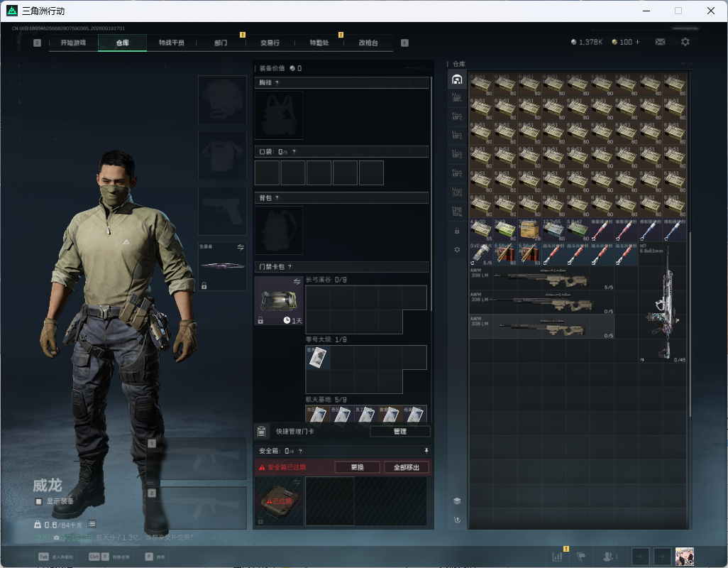Click the Tab key hint button
728x568 pixels.
(44, 557)
